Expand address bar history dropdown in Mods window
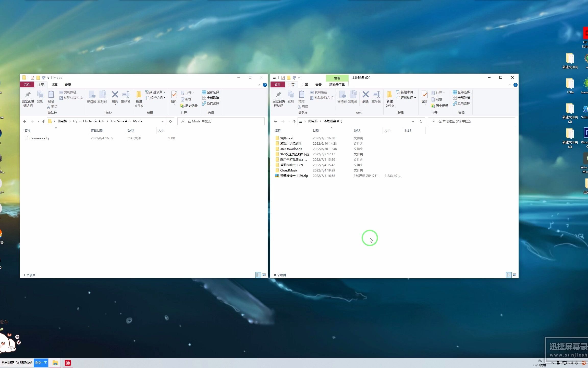The width and height of the screenshot is (588, 368). tap(162, 121)
